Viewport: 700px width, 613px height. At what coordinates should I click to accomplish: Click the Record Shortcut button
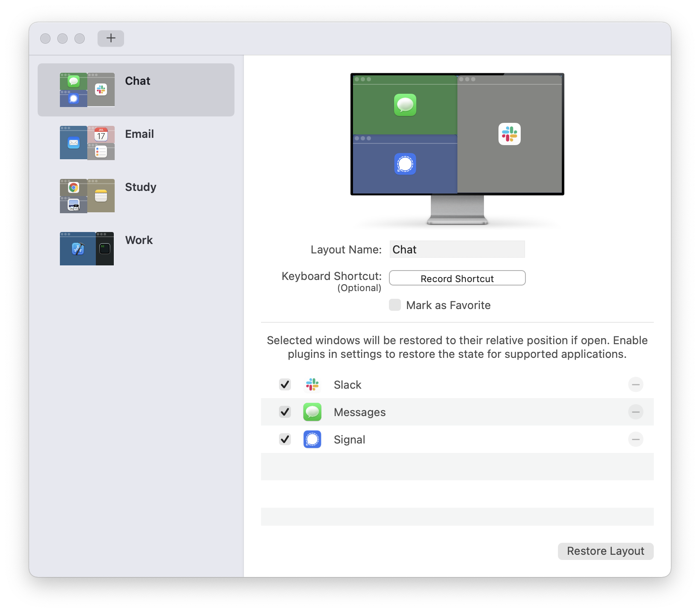tap(457, 278)
